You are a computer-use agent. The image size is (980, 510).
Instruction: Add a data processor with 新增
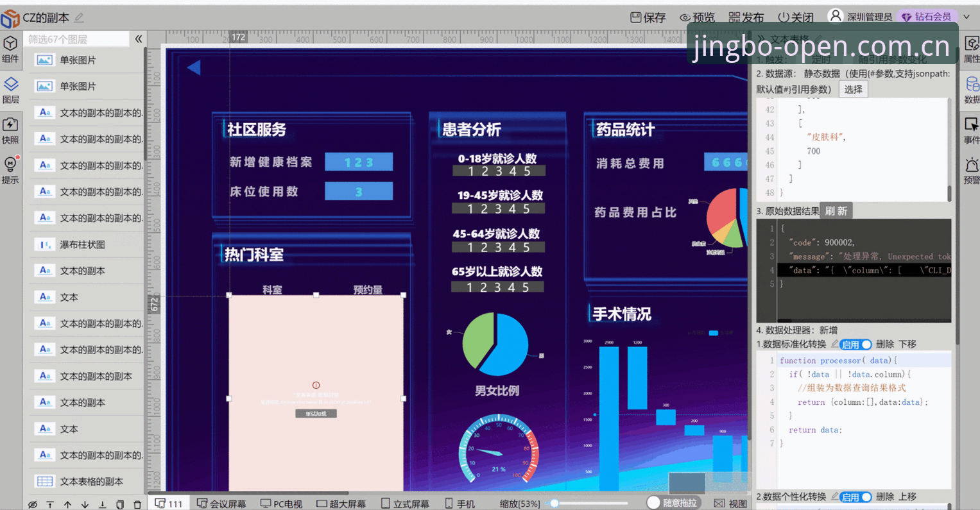click(829, 330)
